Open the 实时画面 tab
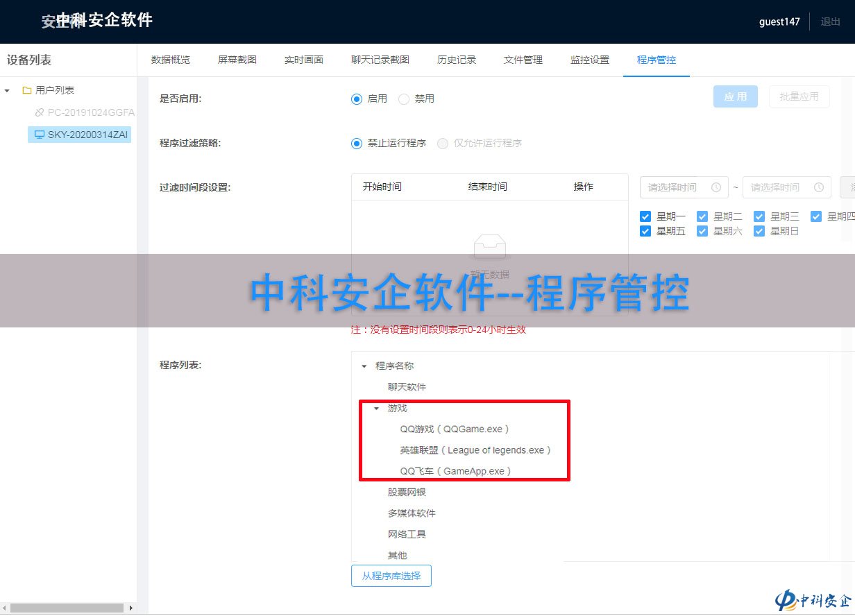Viewport: 855px width, 616px height. [x=304, y=60]
